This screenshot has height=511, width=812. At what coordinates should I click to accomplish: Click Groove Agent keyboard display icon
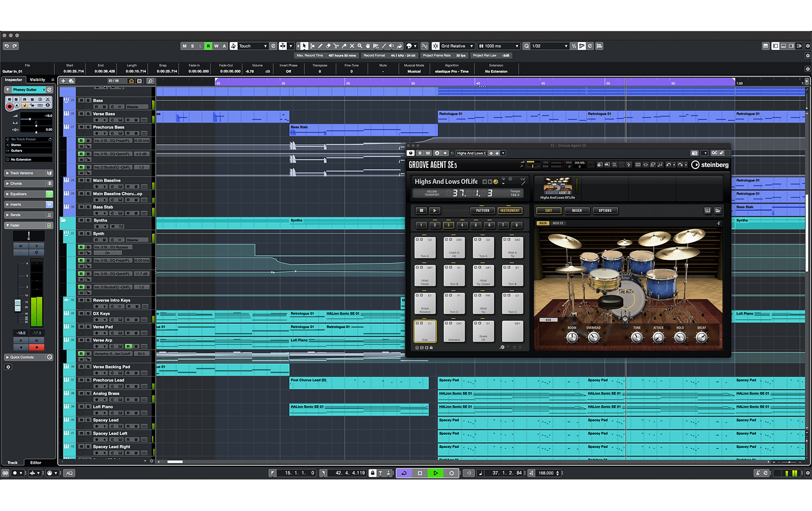(707, 211)
